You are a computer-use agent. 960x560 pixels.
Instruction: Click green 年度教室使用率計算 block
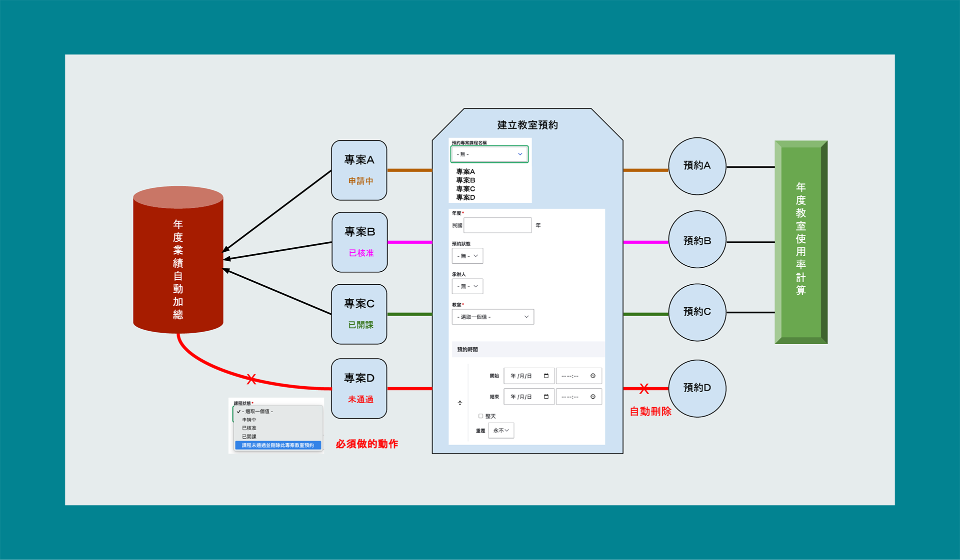click(x=801, y=242)
